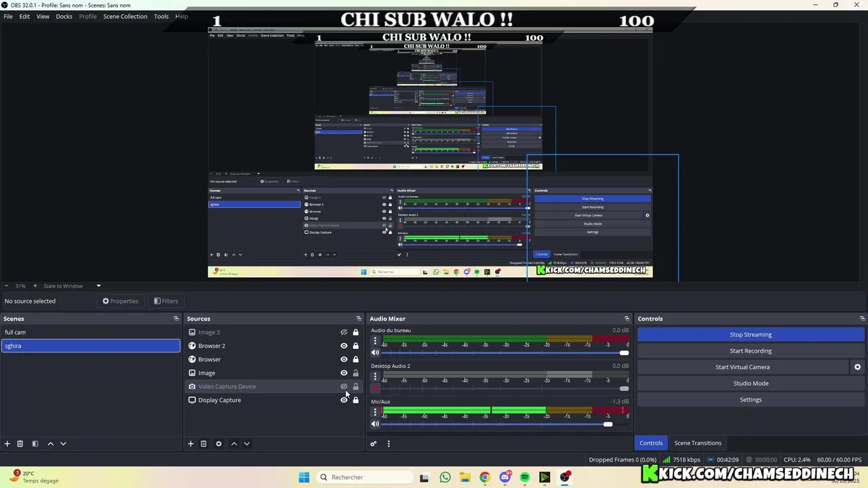Open selected source properties gear

point(218,444)
